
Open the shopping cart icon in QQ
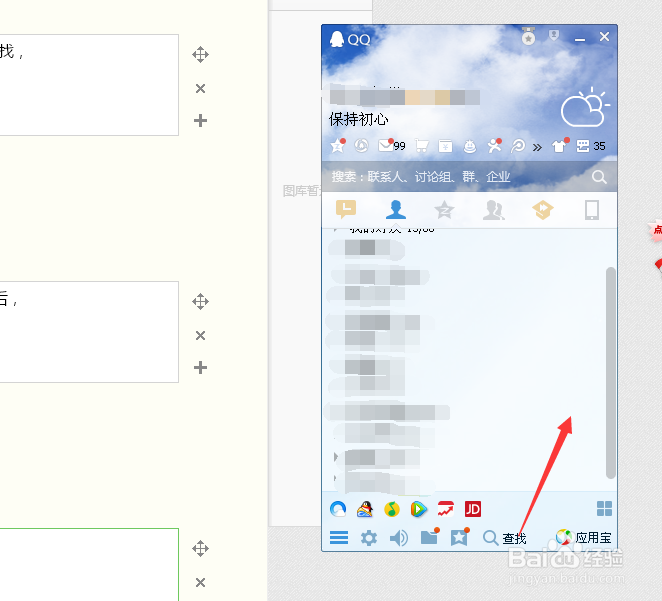click(x=422, y=146)
